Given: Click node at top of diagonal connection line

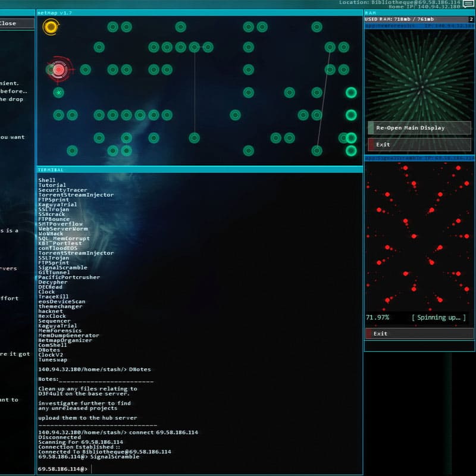Looking at the screenshot, I should [330, 47].
